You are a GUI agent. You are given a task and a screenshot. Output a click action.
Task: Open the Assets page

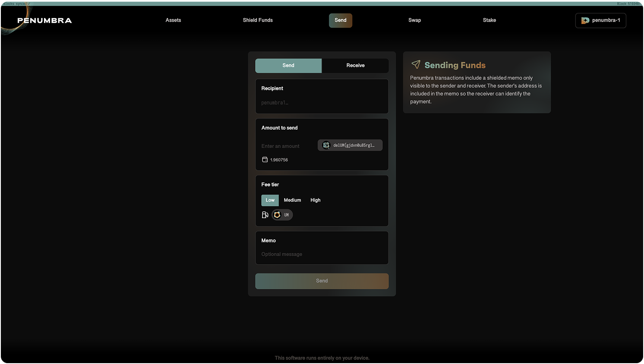pos(173,20)
